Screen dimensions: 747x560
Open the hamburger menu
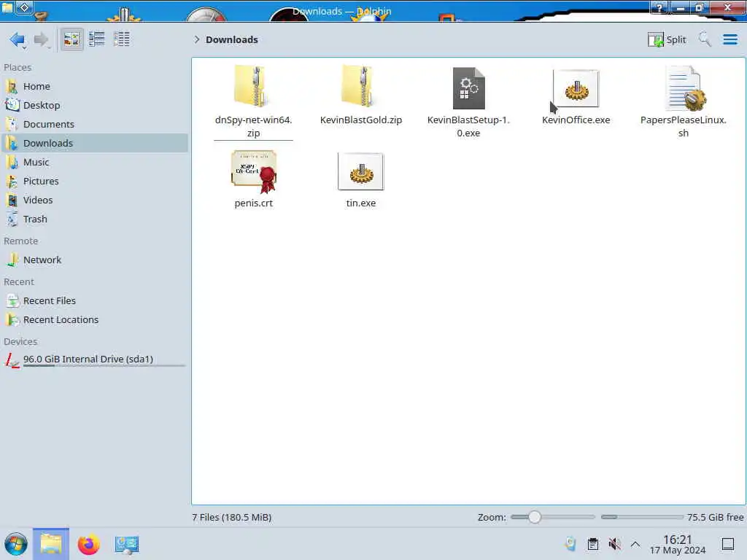729,39
